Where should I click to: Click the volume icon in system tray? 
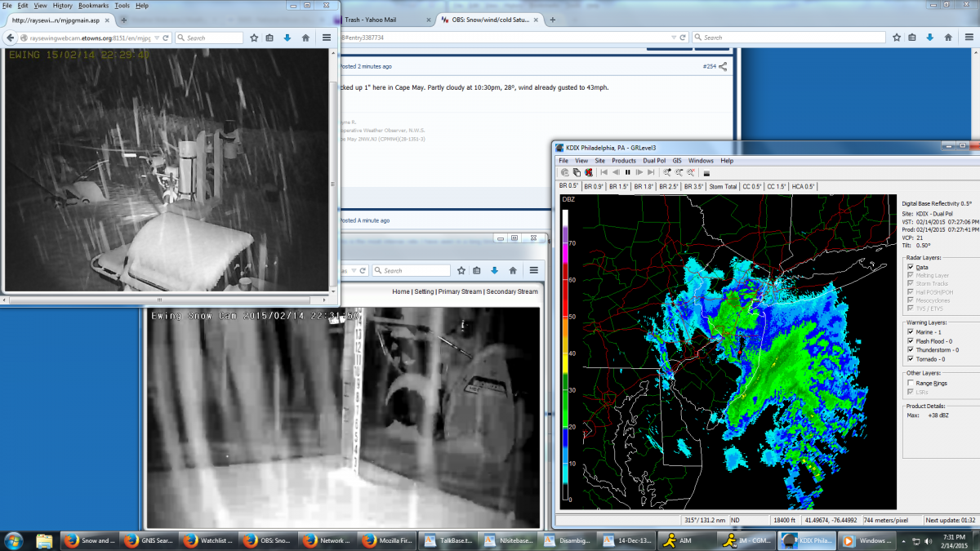click(929, 540)
